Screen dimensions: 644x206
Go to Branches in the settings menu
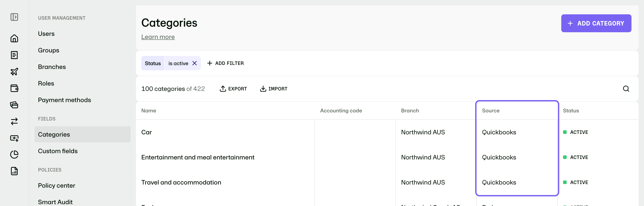[x=52, y=67]
